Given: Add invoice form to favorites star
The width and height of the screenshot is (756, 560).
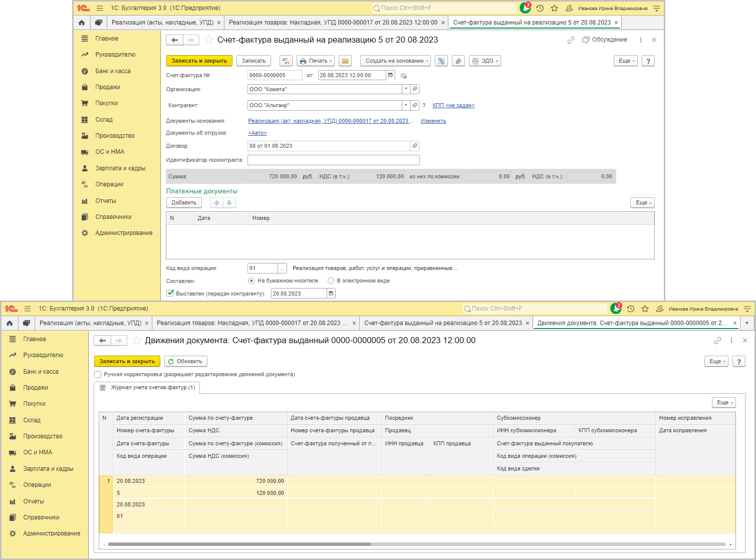Looking at the screenshot, I should 209,40.
